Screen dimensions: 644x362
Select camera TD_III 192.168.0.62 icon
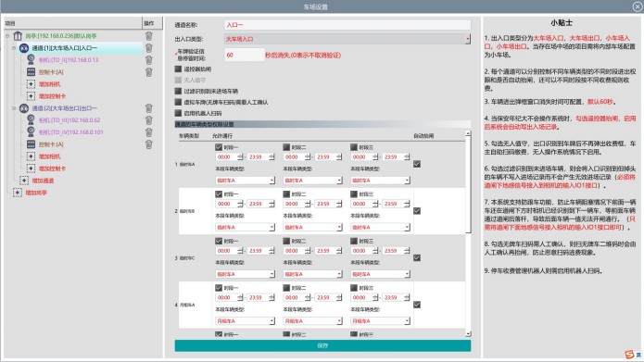click(x=31, y=119)
